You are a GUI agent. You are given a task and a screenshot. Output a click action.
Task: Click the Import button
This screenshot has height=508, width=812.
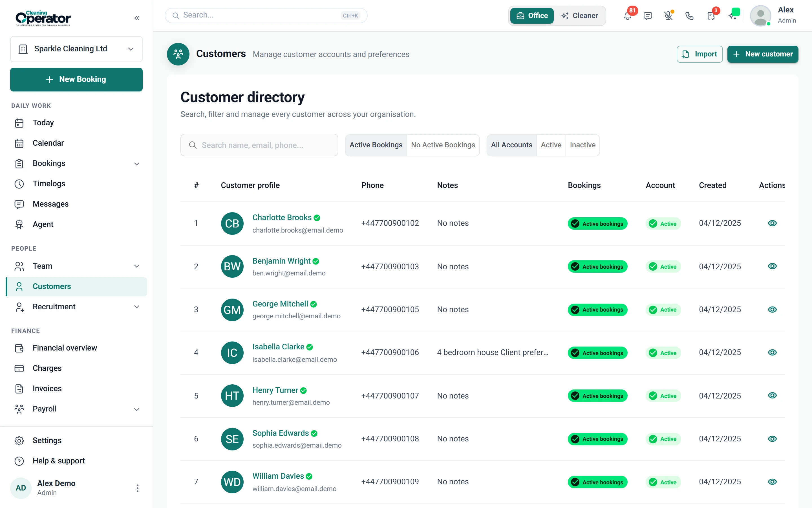click(x=700, y=54)
